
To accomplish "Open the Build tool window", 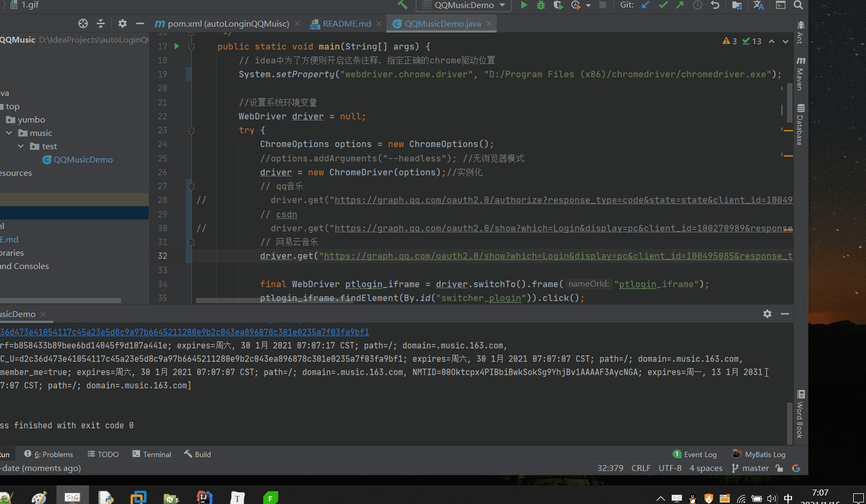I will pyautogui.click(x=198, y=454).
